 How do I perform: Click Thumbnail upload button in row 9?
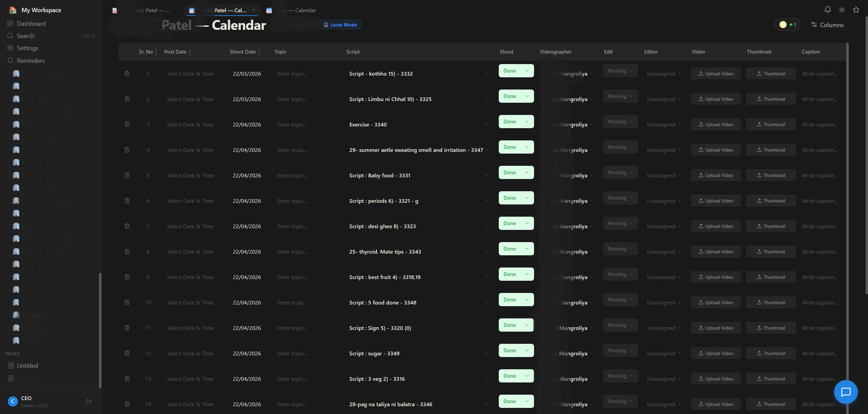coord(771,277)
